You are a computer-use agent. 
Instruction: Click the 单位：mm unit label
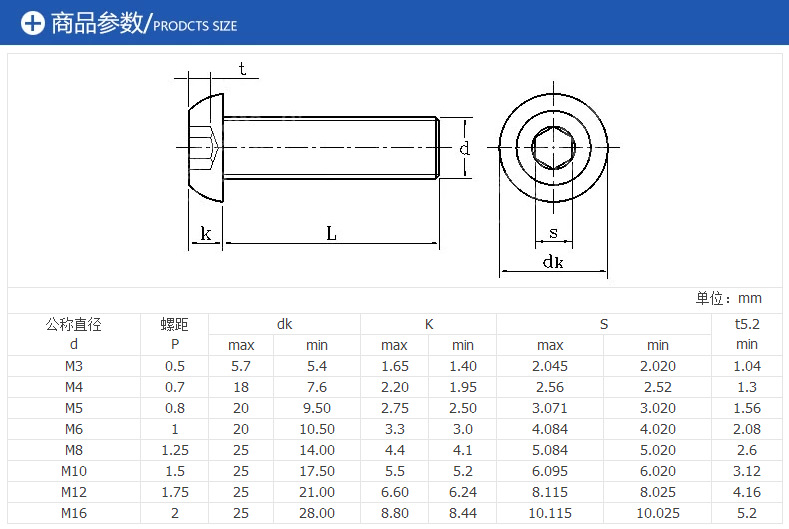pyautogui.click(x=728, y=298)
